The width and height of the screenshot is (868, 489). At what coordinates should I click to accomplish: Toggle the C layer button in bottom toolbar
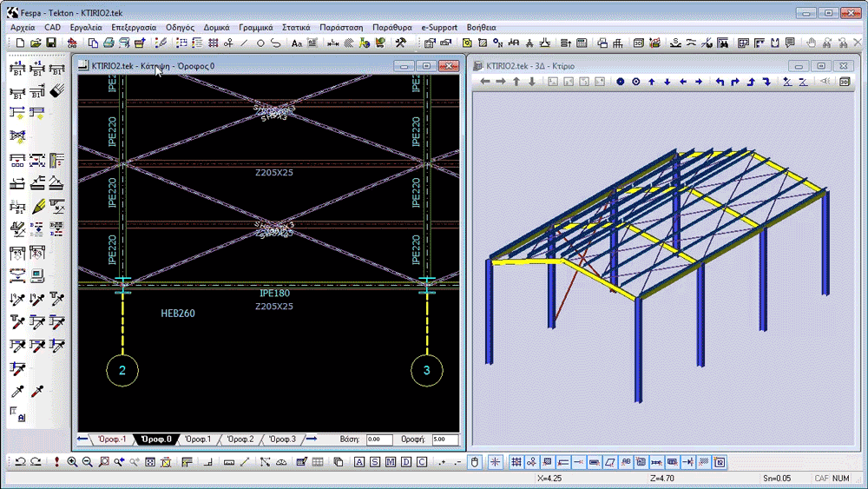[x=422, y=462]
